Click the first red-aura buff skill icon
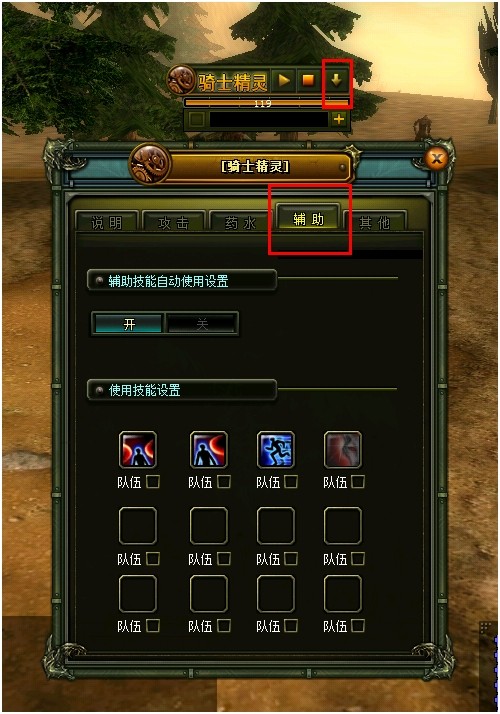 coord(138,449)
